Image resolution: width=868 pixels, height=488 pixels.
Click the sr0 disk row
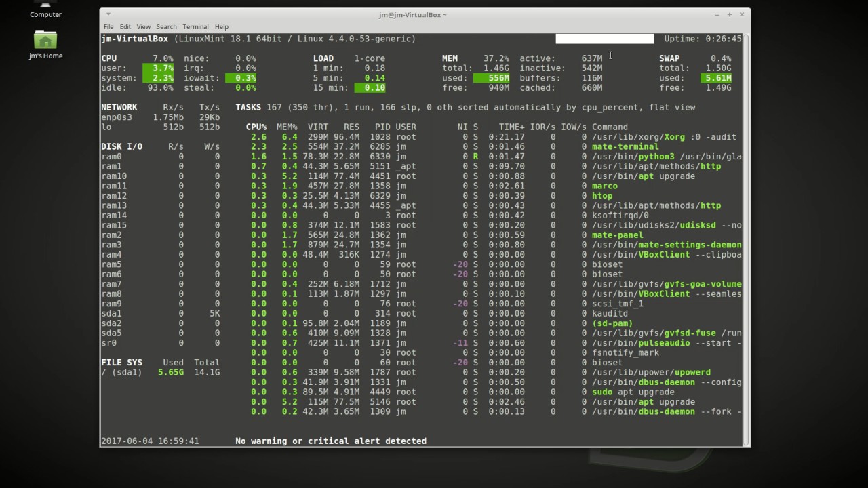pos(160,343)
